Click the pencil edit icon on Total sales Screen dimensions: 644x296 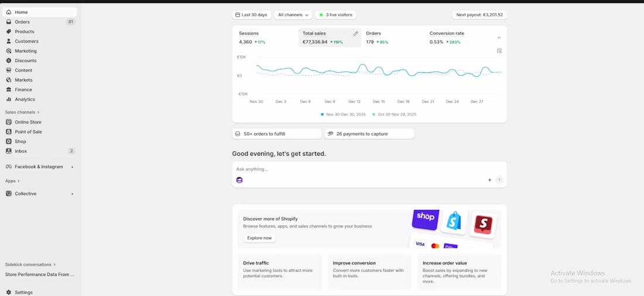pyautogui.click(x=356, y=34)
